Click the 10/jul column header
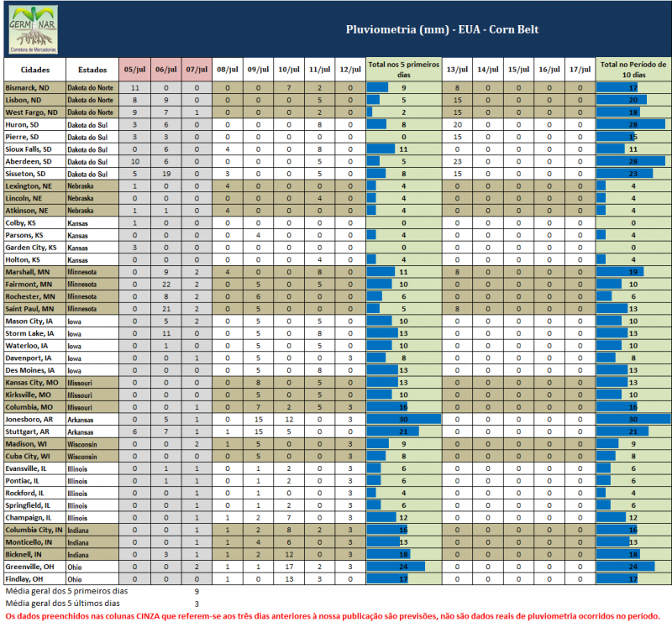The width and height of the screenshot is (672, 622). pyautogui.click(x=288, y=70)
